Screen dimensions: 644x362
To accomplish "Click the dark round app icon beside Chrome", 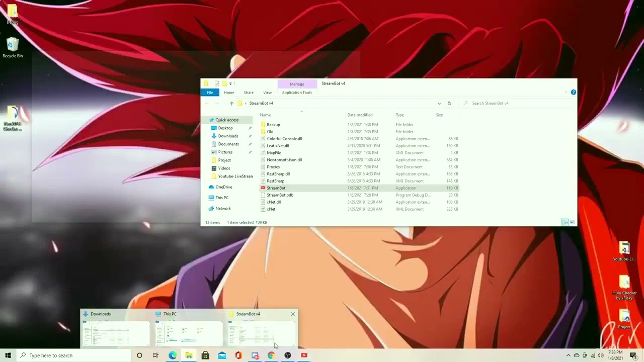I will coord(288,355).
